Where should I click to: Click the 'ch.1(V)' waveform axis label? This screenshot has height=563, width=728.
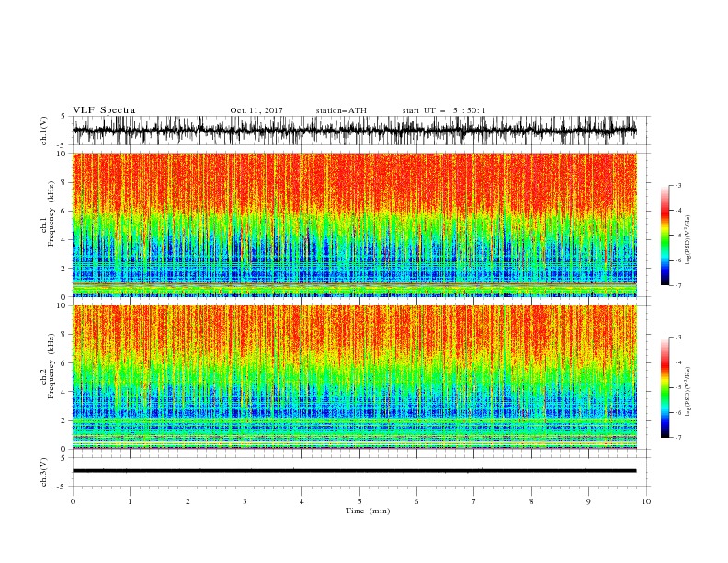click(x=44, y=131)
